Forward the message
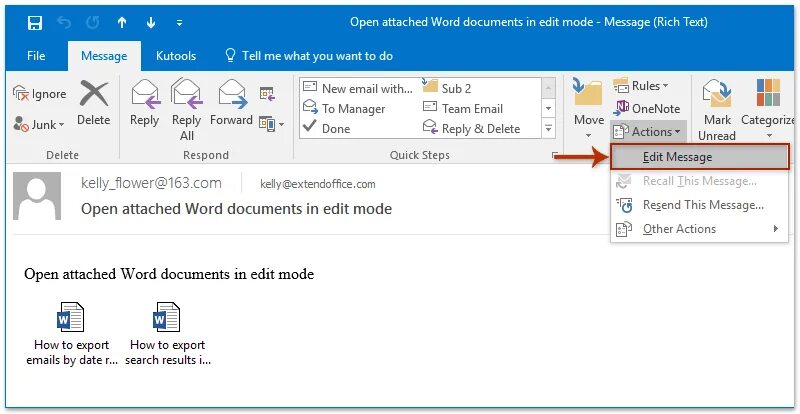800x414 pixels. (232, 103)
